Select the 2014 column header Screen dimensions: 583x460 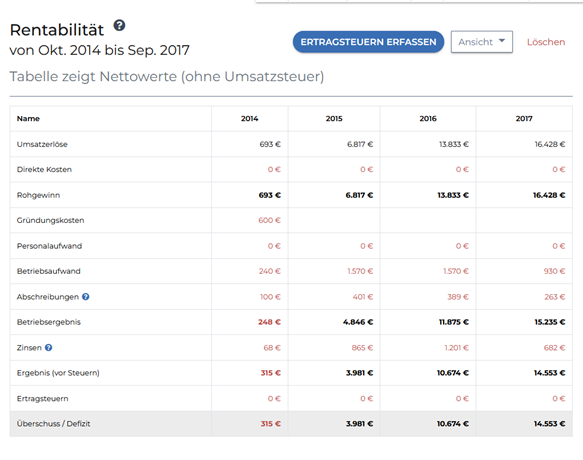[x=249, y=119]
